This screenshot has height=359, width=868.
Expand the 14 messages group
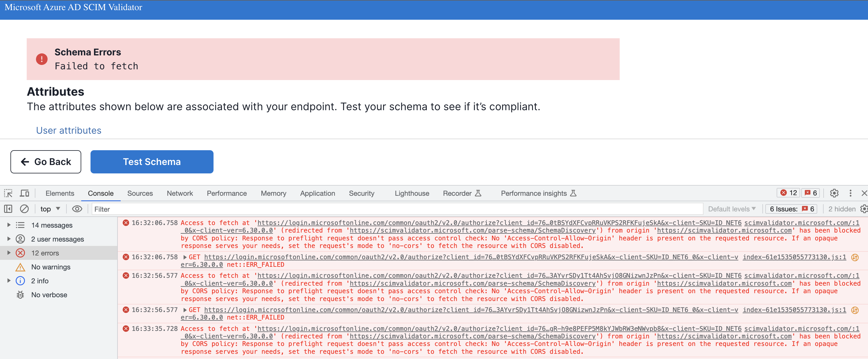point(9,225)
